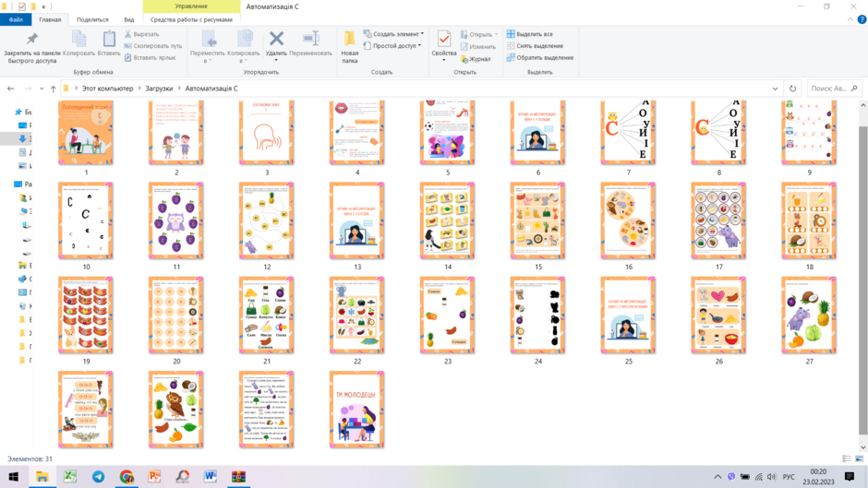Select all items (Выделить все)

530,34
